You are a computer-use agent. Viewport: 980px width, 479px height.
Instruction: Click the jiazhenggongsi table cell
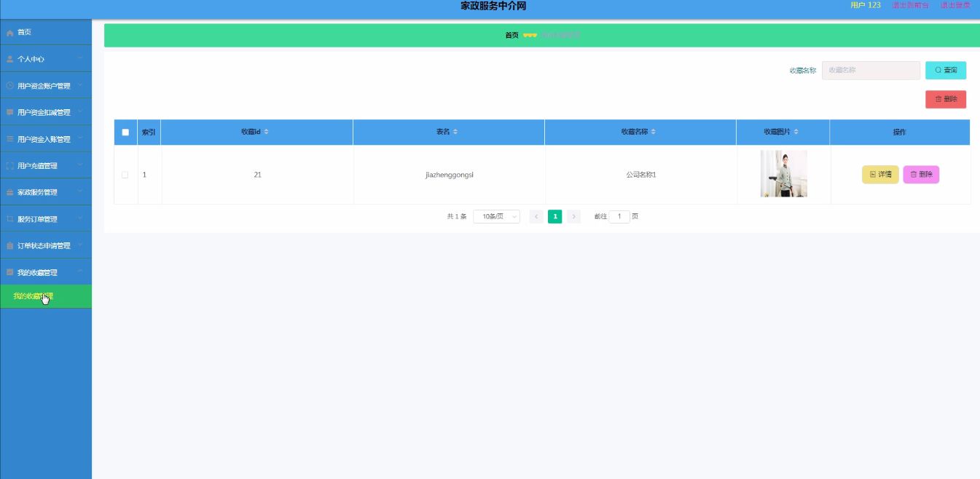coord(450,175)
